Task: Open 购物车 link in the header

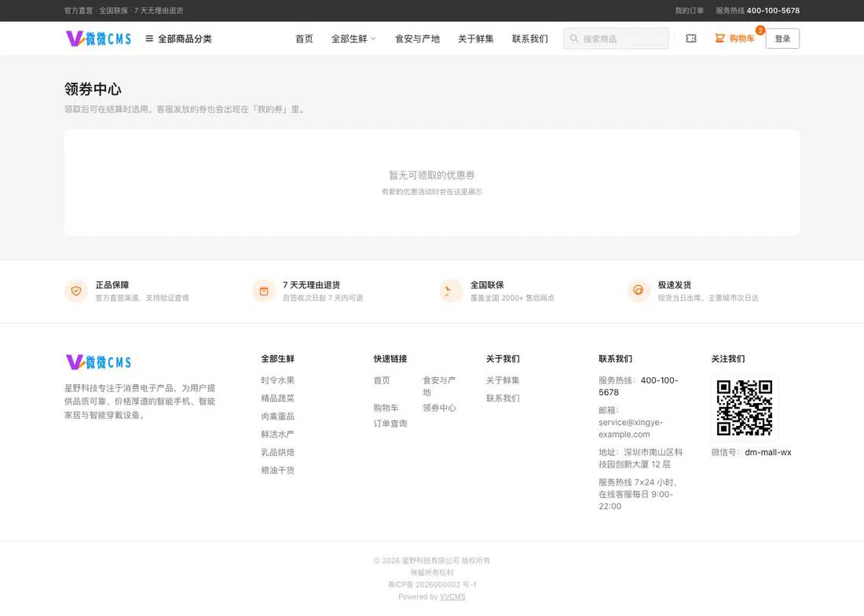Action: coord(741,38)
